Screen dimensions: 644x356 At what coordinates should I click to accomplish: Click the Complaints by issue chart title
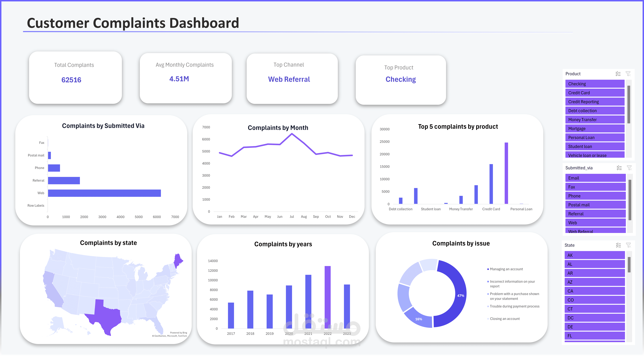[x=461, y=244]
